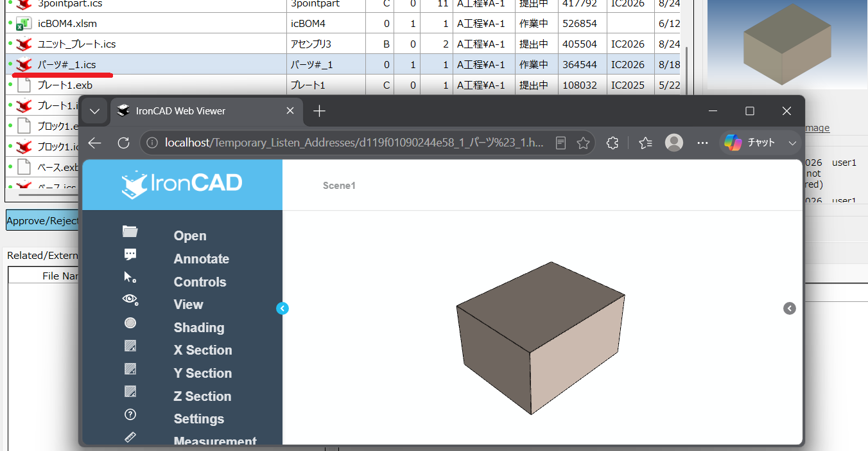Select the プレート1.exb file name
The image size is (868, 451).
[x=65, y=85]
